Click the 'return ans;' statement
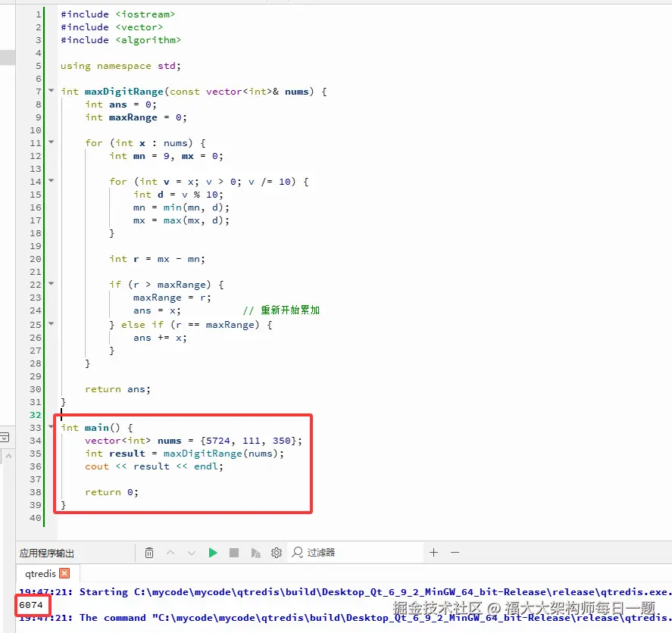Screen dimensions: 672x633 (x=118, y=389)
